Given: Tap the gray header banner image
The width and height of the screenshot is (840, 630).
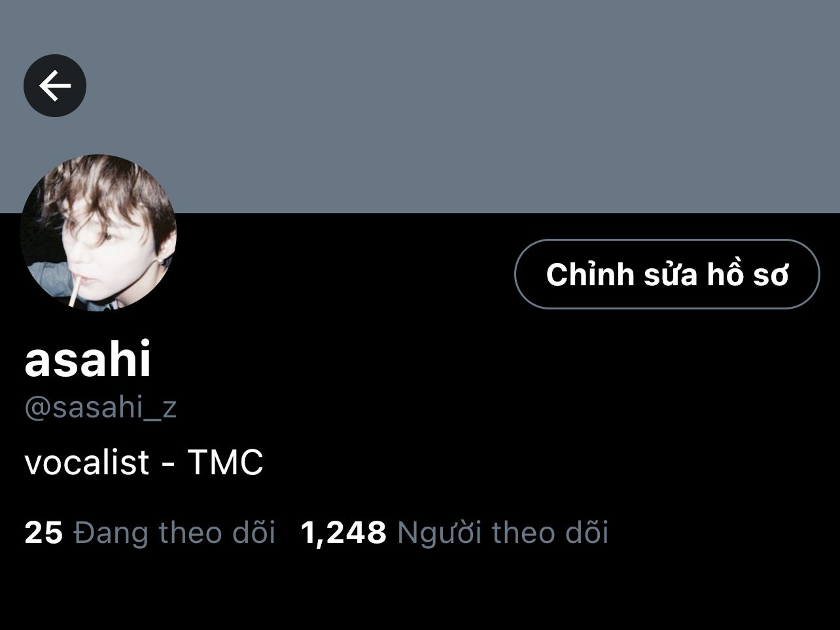Looking at the screenshot, I should click(x=420, y=106).
